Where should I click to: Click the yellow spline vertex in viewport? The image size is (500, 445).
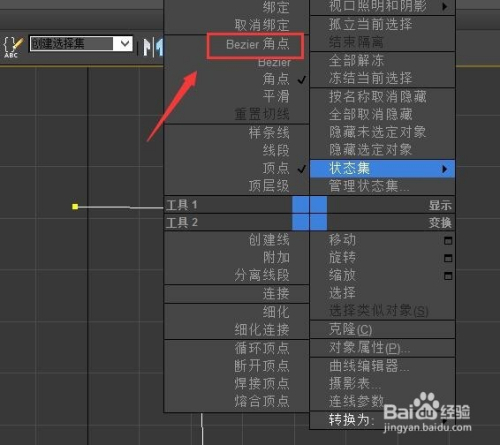(x=75, y=207)
